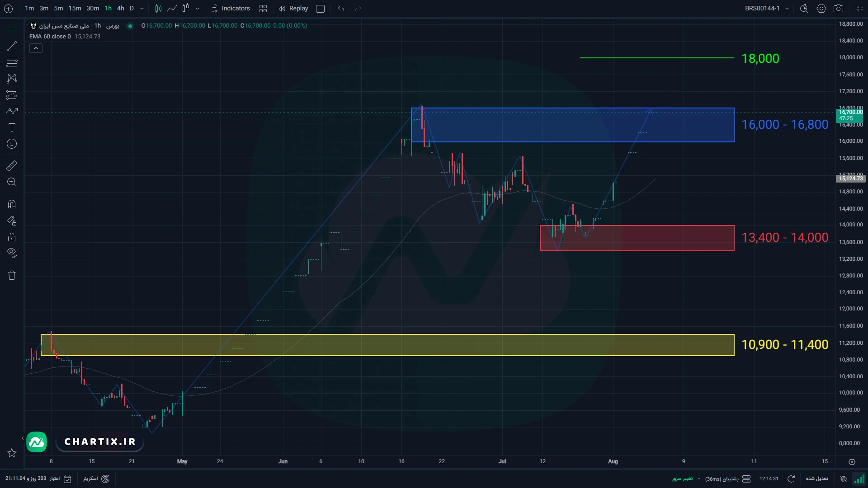Click the add symbol plus icon
This screenshot has width=868, height=488.
8,9
